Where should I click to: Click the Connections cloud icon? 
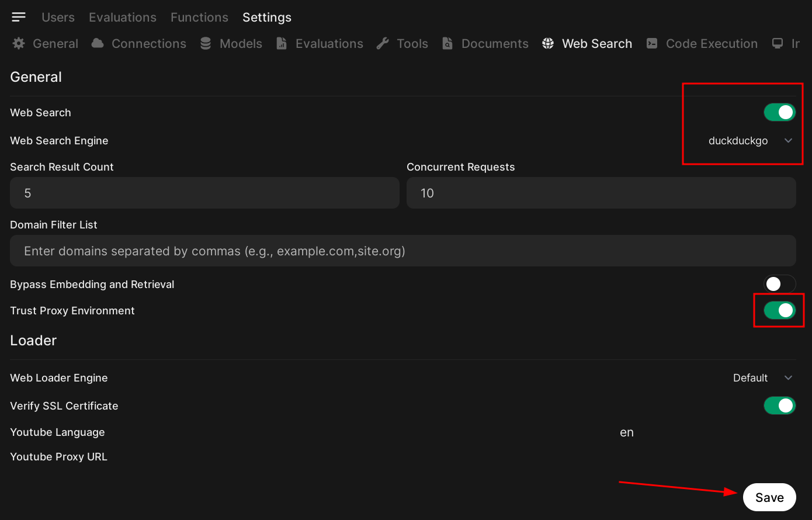coord(98,44)
